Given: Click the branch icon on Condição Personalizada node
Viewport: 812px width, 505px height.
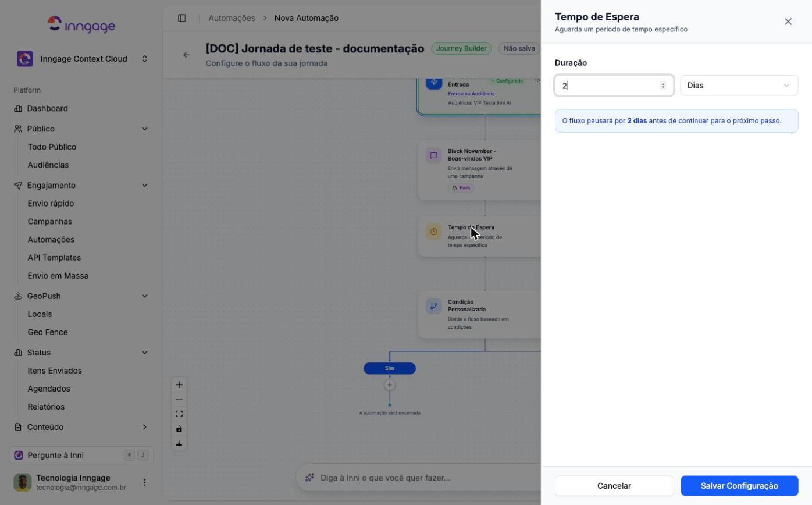Looking at the screenshot, I should point(434,306).
